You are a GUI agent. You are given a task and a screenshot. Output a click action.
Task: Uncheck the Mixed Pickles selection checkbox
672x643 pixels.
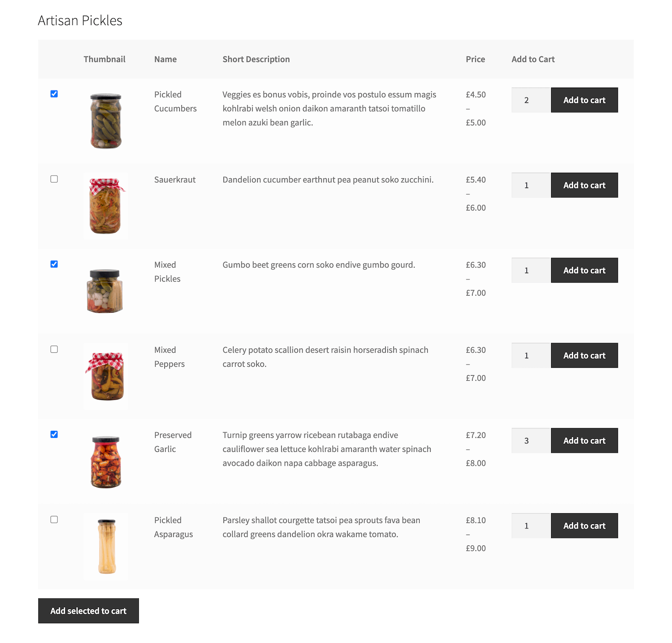tap(54, 264)
